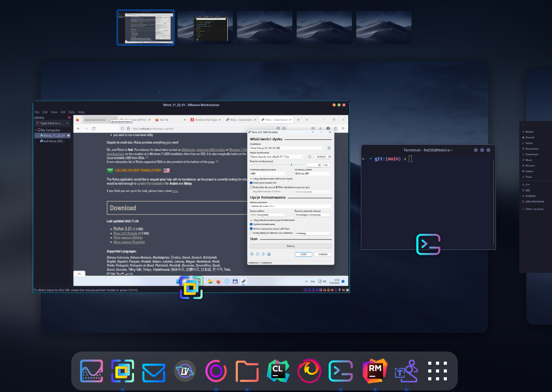Switch to New Tab in Firefox

tap(170, 120)
